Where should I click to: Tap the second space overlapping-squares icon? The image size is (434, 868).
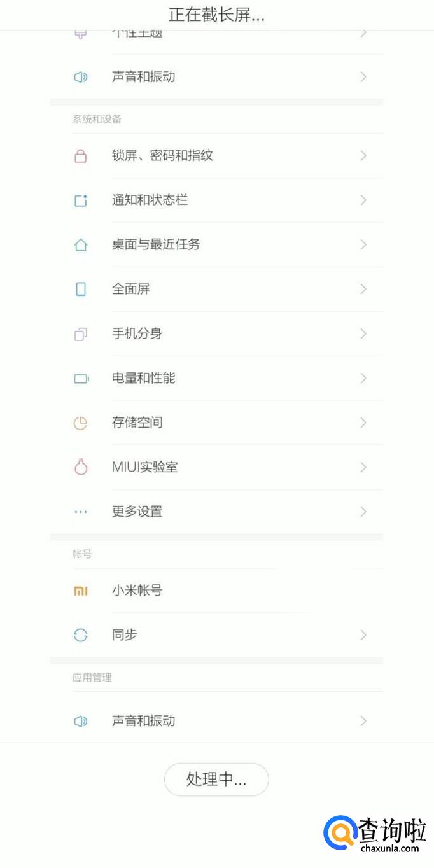(80, 334)
